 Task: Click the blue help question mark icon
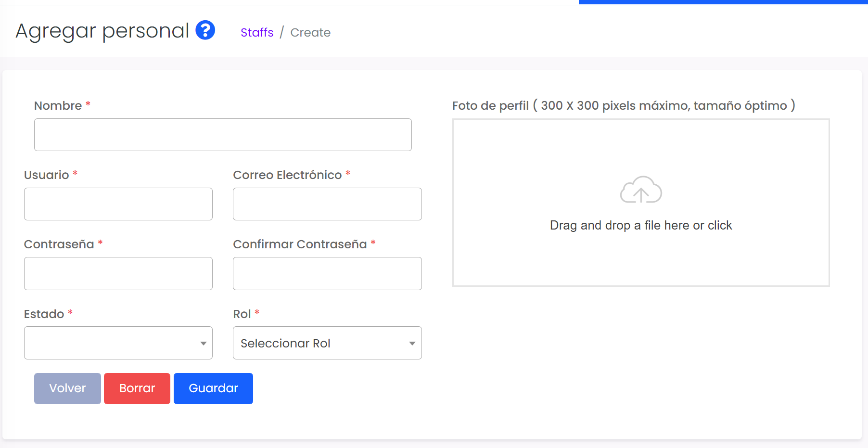click(205, 30)
